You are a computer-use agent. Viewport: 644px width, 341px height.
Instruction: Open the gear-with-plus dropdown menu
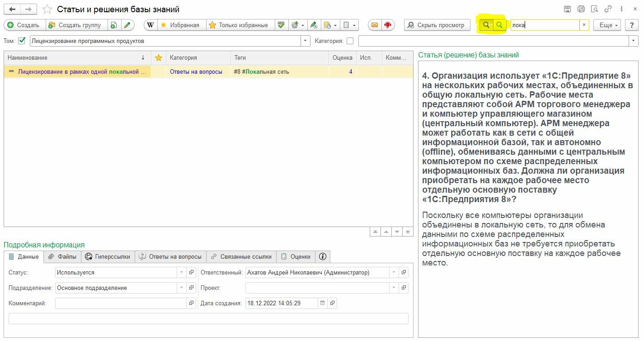[x=298, y=25]
